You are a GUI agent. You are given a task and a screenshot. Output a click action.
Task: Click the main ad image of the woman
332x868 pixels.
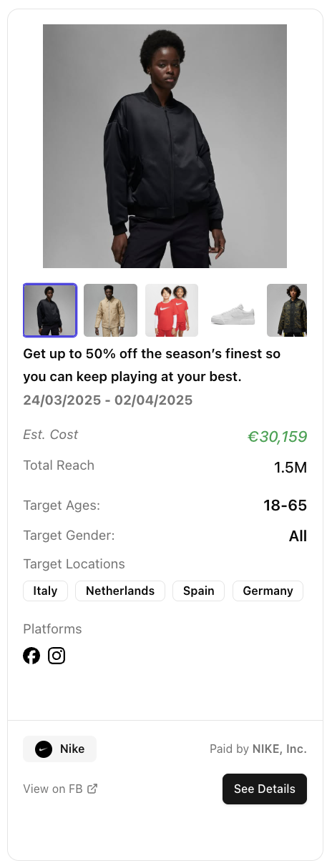tap(165, 146)
